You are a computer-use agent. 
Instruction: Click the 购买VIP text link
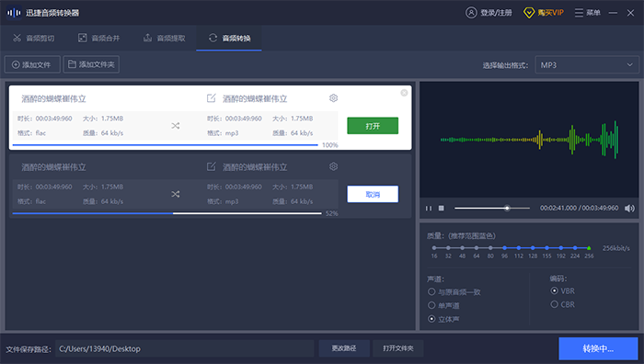[x=551, y=13]
